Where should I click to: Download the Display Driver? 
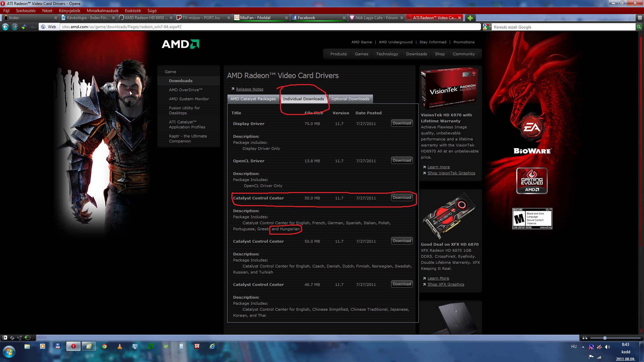tap(402, 123)
